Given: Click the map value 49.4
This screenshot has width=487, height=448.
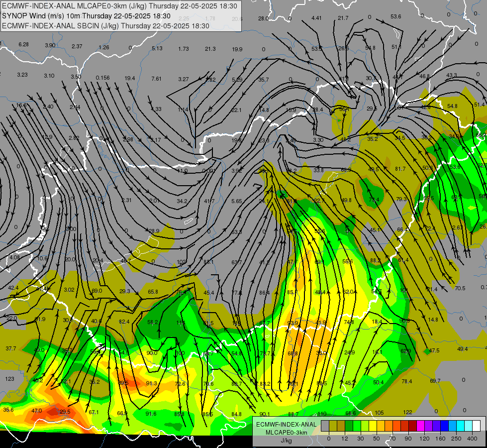Looking at the screenshot, I should point(462,349).
